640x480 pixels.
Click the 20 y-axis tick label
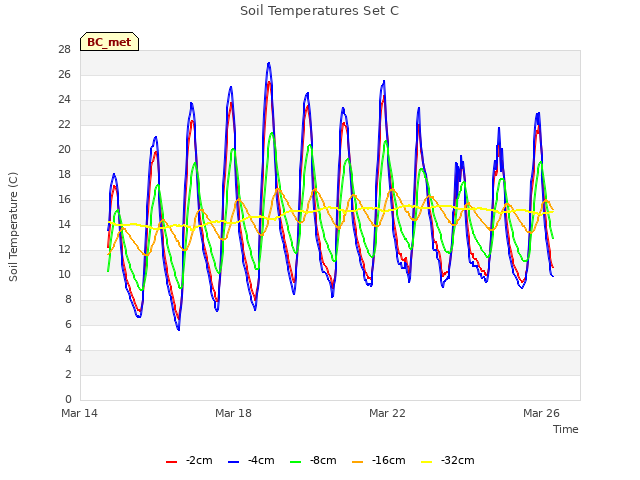tap(64, 149)
